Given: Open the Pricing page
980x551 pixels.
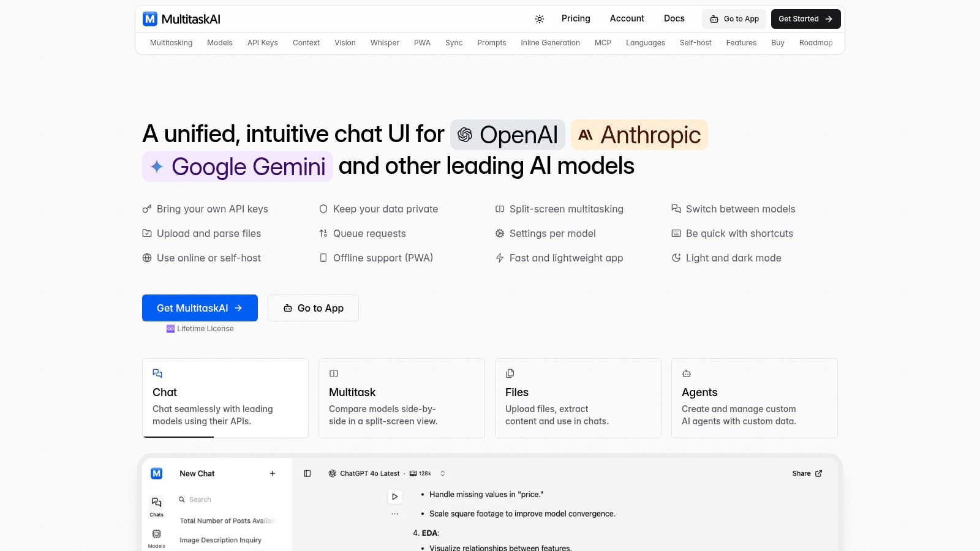Looking at the screenshot, I should [x=576, y=18].
